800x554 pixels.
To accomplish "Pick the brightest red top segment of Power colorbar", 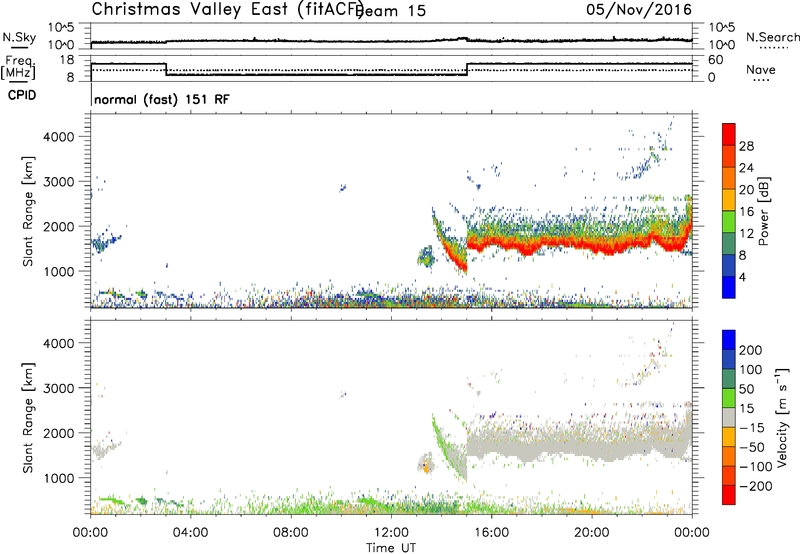I will tap(729, 134).
